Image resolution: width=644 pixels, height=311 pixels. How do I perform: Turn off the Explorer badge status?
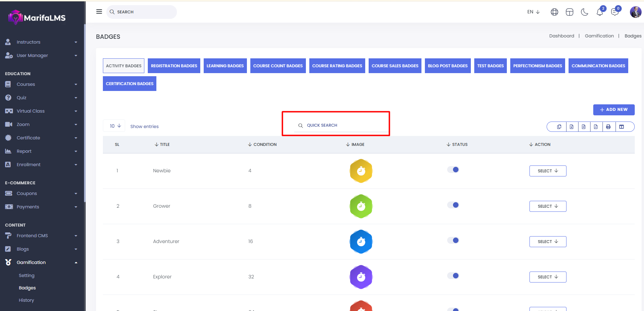[453, 276]
